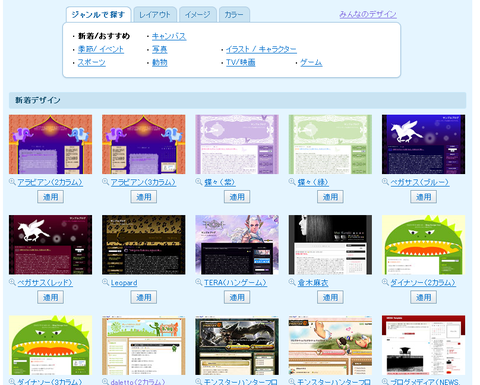Open ペガサス(ブルー) title link
Viewport: 480px width, 385px height.
pos(420,182)
